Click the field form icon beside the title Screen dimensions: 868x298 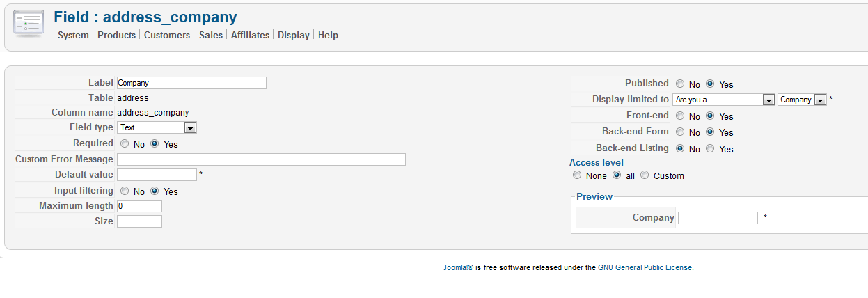coord(29,24)
